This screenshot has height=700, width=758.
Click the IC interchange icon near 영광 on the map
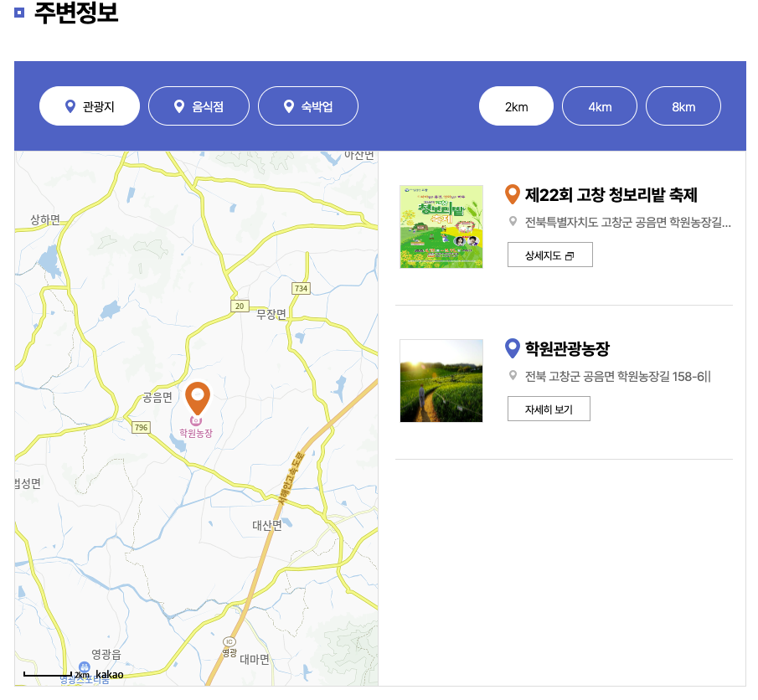coord(229,641)
